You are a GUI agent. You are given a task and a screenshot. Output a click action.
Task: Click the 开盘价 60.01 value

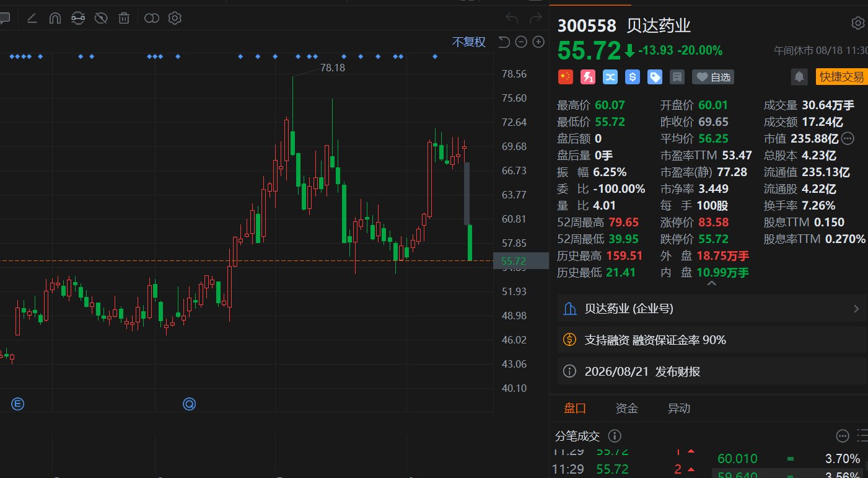click(714, 105)
